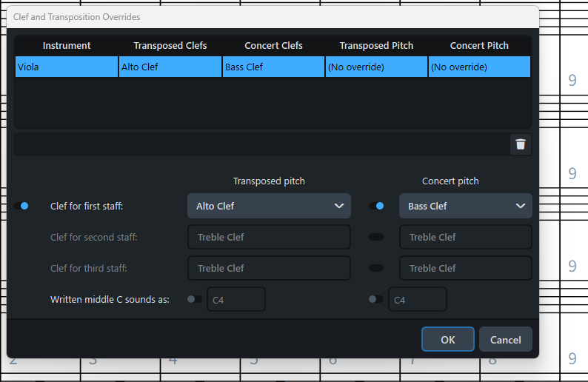Viewport: 588px width, 382px height.
Task: Click the Transposed Clefs column header
Action: tap(170, 46)
